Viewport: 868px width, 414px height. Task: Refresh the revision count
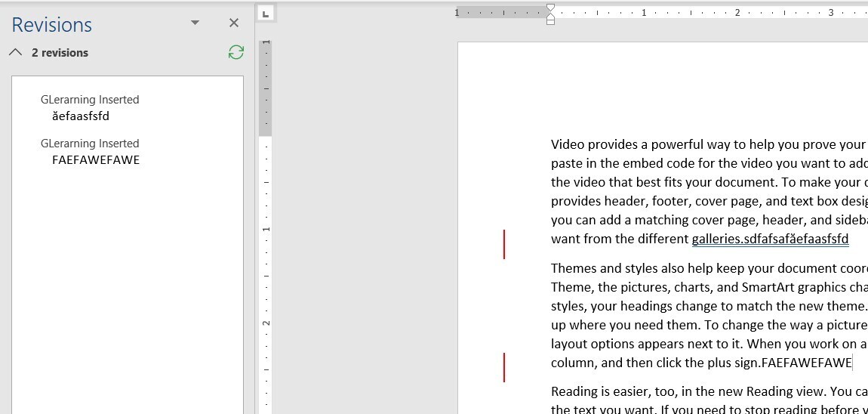[x=236, y=52]
